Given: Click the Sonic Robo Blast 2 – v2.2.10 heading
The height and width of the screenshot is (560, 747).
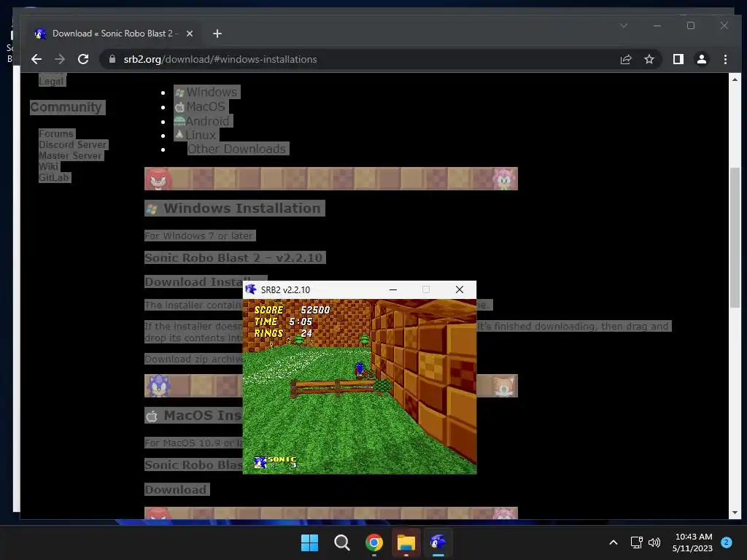Looking at the screenshot, I should (234, 257).
